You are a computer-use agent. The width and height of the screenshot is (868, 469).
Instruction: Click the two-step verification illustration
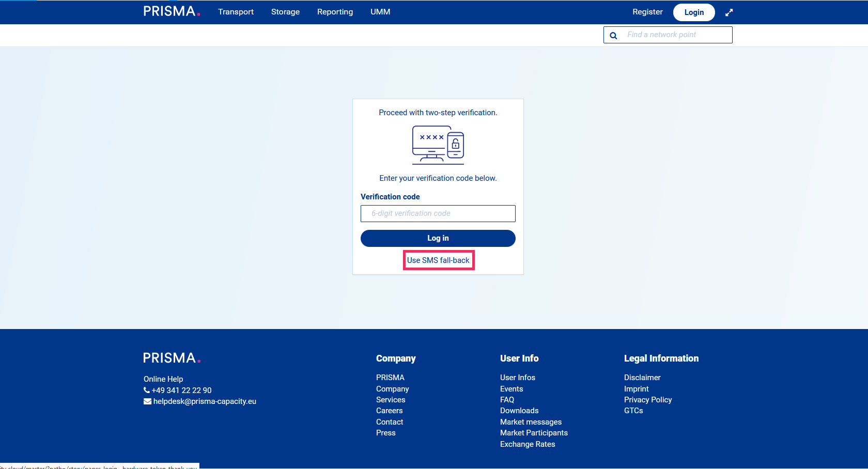[438, 145]
